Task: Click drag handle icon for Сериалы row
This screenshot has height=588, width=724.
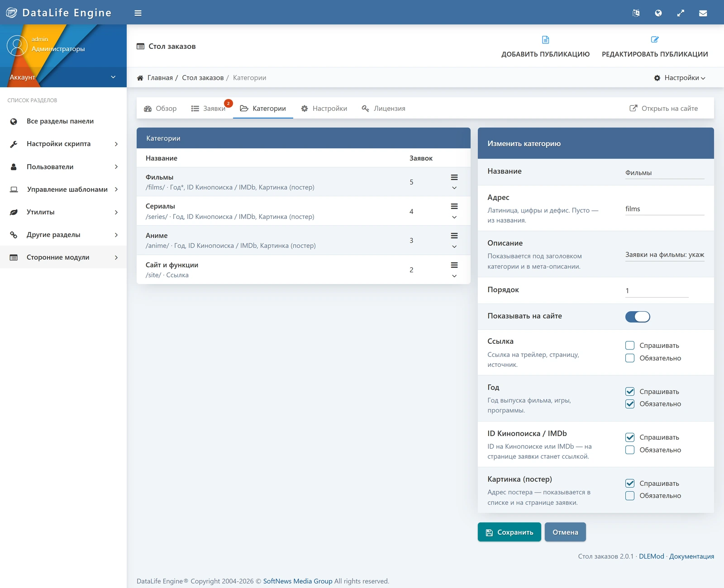Action: [454, 206]
